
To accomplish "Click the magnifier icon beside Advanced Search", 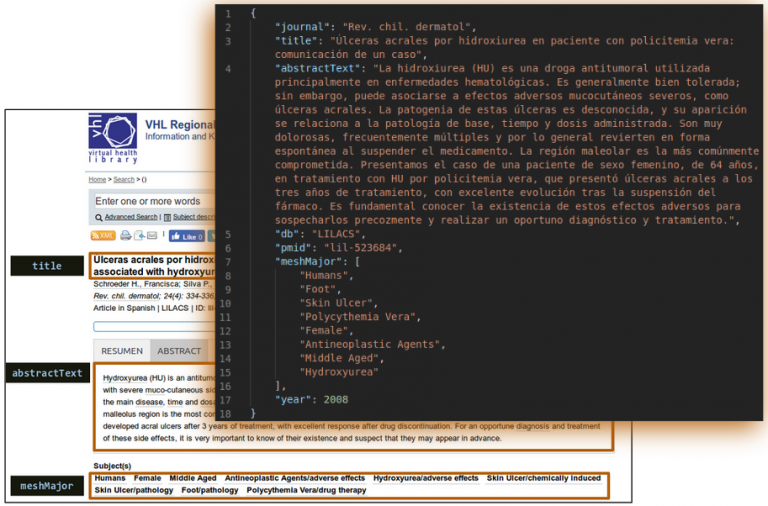I will click(99, 217).
